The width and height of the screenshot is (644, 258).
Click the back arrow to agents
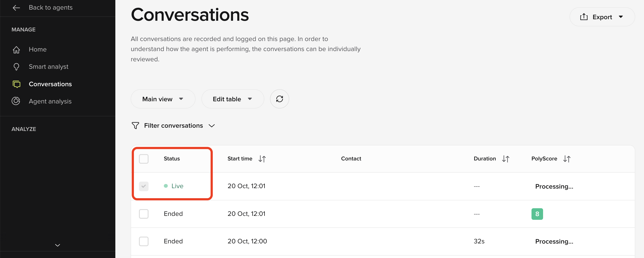pos(16,8)
